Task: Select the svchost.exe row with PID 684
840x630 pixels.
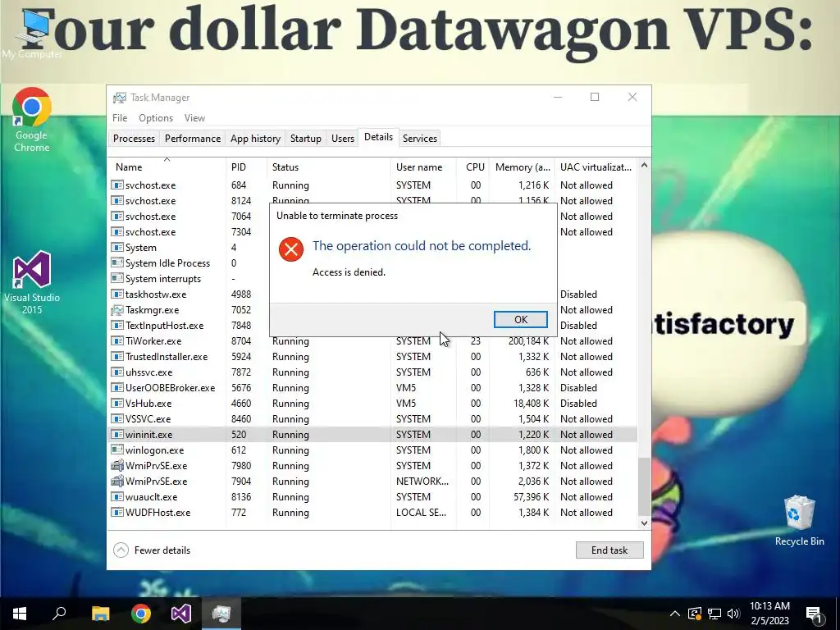Action: [373, 185]
